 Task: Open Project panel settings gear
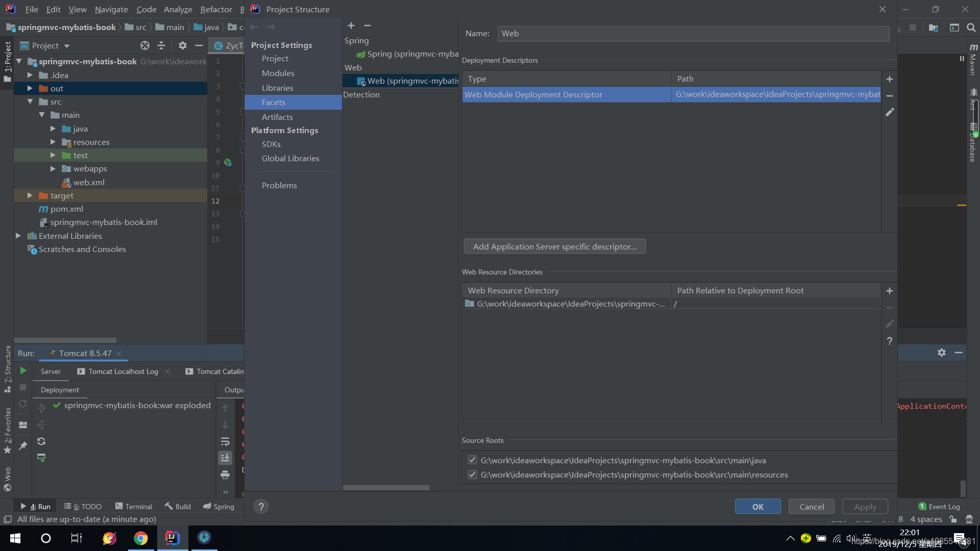point(183,45)
